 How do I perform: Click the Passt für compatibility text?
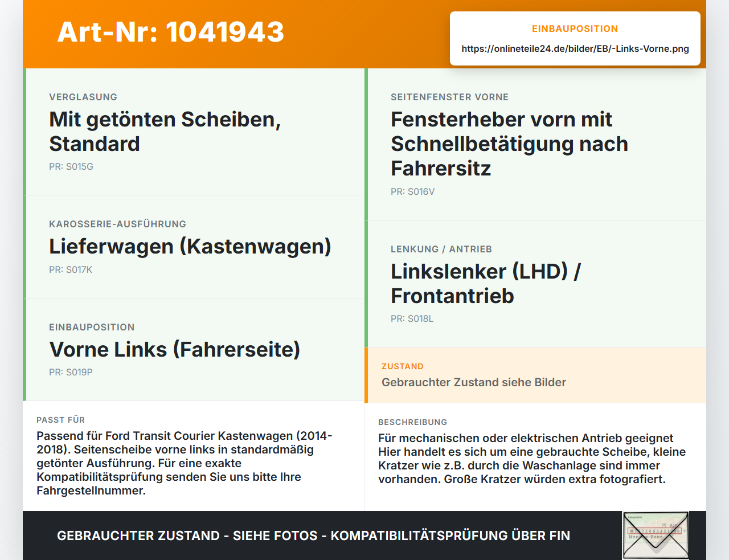click(185, 463)
